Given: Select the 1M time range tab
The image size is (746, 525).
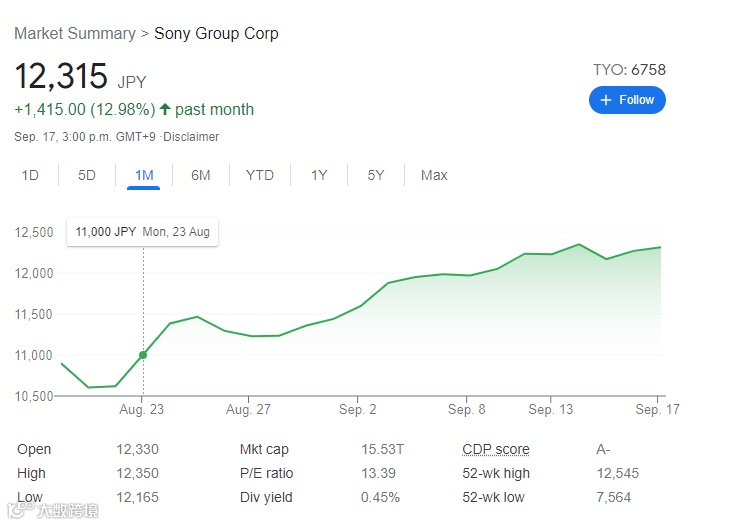Looking at the screenshot, I should coord(144,176).
